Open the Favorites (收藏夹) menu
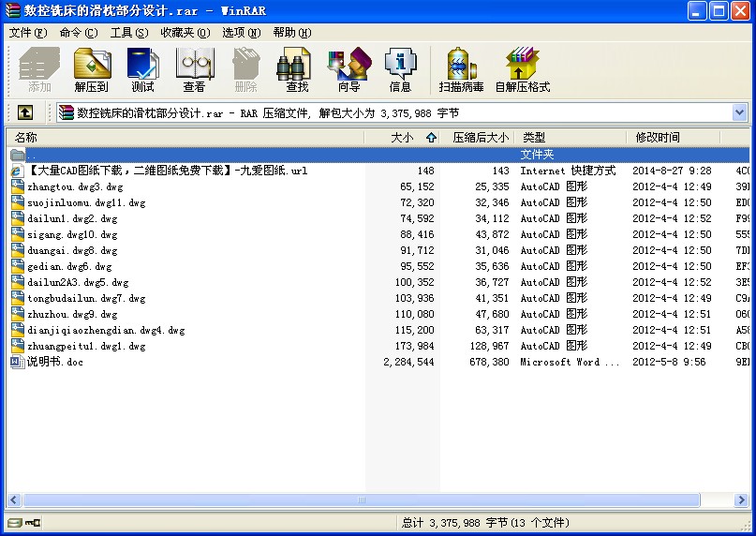Screen dimensions: 756x536 point(185,32)
